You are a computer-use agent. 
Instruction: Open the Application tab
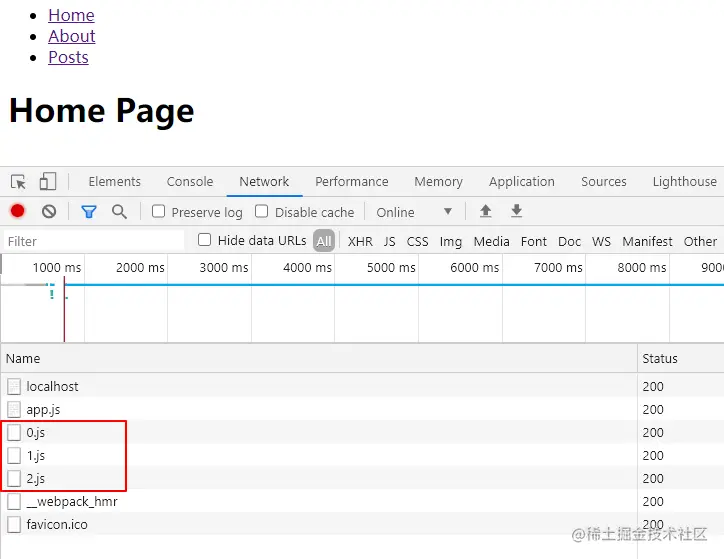[522, 181]
